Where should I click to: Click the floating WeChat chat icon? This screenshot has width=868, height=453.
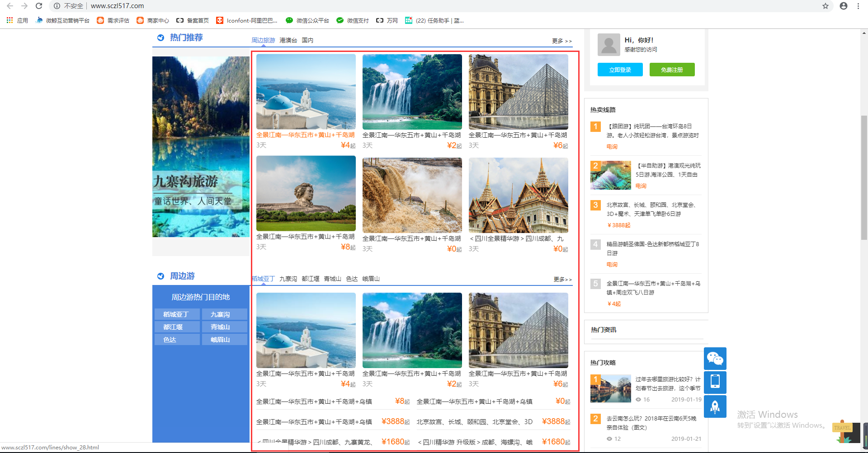click(715, 359)
